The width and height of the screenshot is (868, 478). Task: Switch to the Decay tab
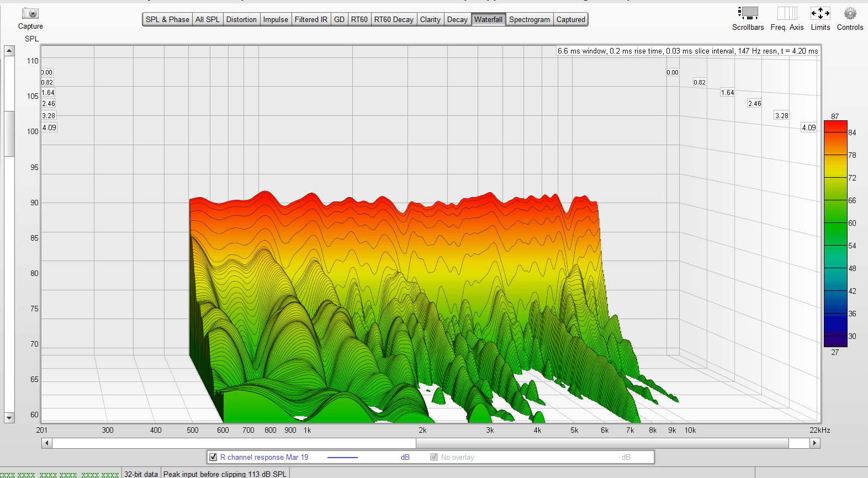coord(457,19)
